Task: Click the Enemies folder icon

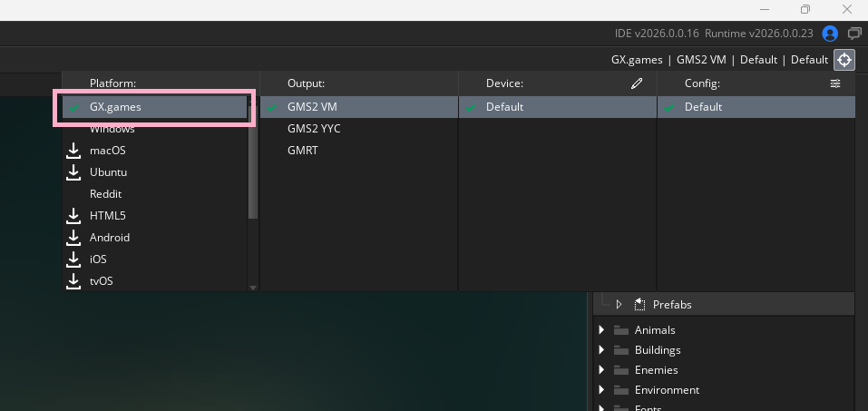Action: [x=621, y=370]
